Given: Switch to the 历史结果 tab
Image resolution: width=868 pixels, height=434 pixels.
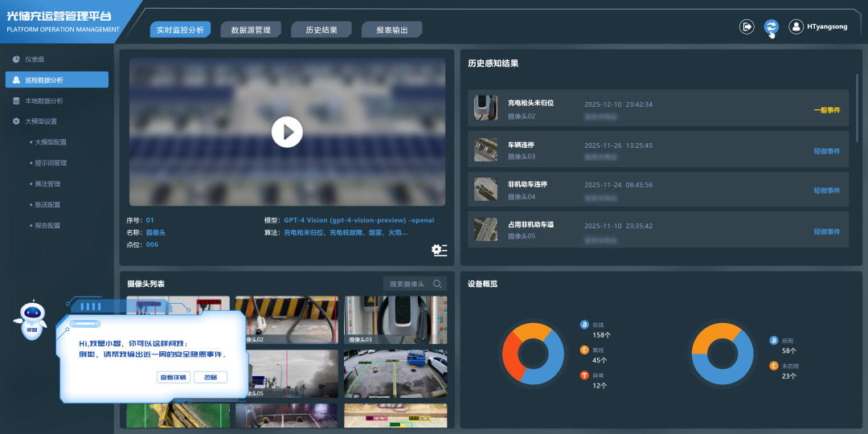Looking at the screenshot, I should (x=321, y=30).
